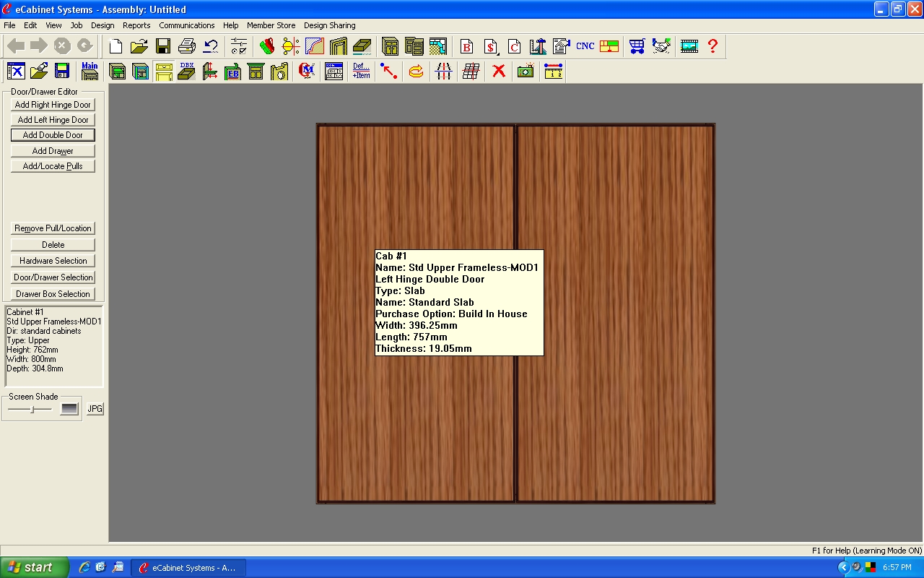Click the room layout floor plan icon
Image resolution: width=924 pixels, height=578 pixels.
point(437,47)
